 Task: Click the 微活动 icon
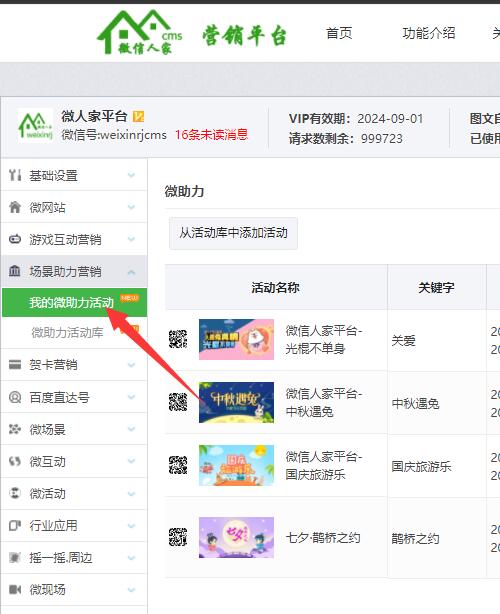[x=15, y=493]
